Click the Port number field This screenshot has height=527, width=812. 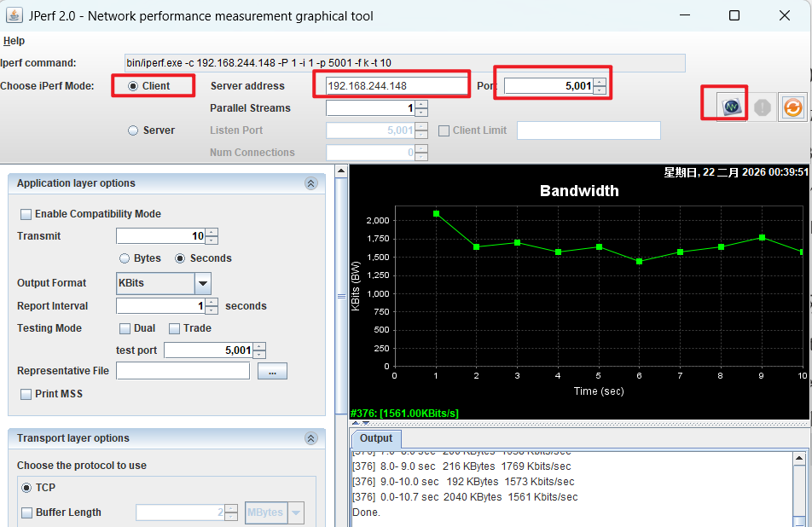point(549,86)
